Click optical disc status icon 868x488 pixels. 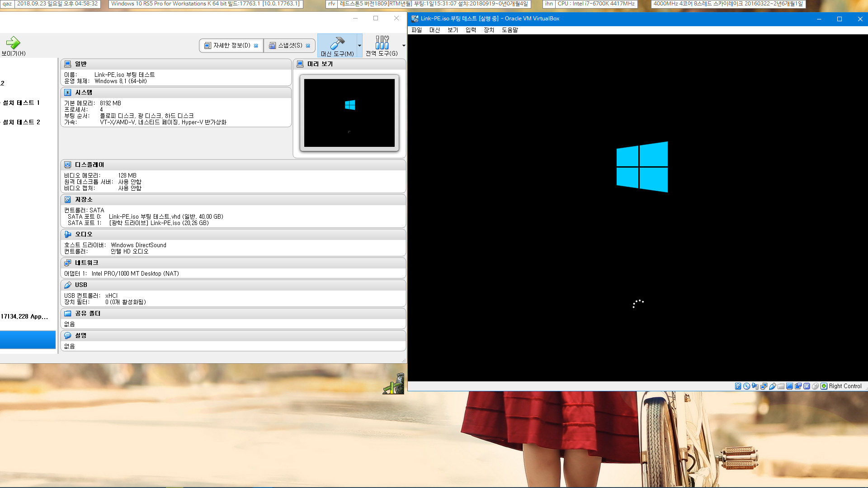[746, 386]
